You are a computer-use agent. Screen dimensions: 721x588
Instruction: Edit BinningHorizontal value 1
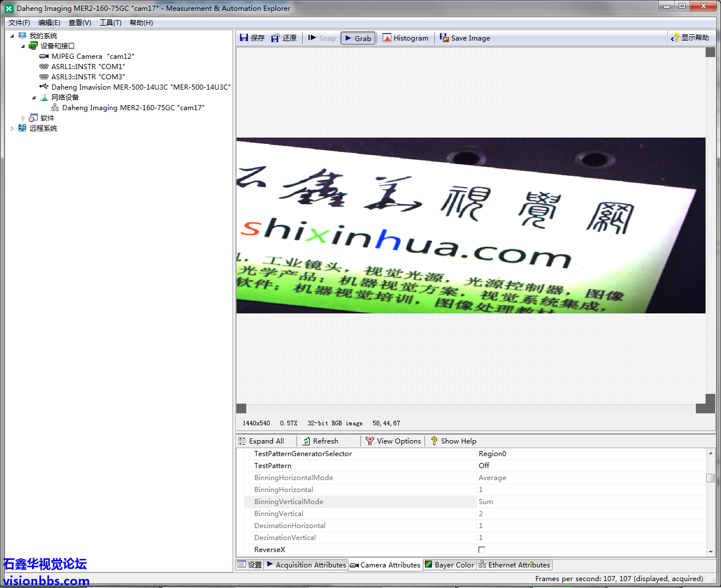pyautogui.click(x=591, y=490)
